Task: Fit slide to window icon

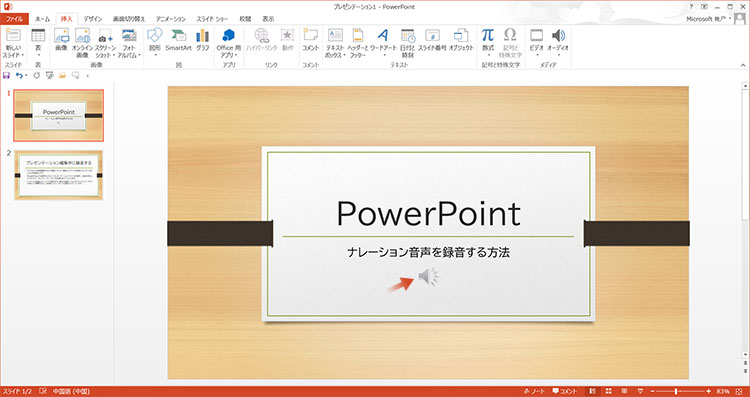Action: point(740,391)
